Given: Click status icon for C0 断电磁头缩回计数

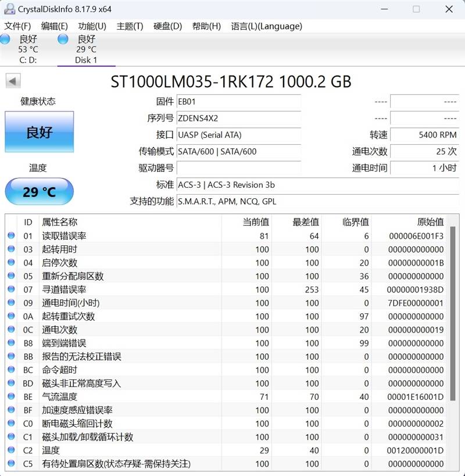Looking at the screenshot, I should [x=11, y=423].
